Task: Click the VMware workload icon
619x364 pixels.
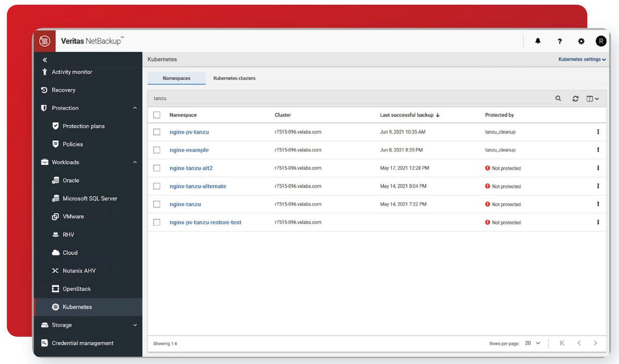Action: pos(56,217)
